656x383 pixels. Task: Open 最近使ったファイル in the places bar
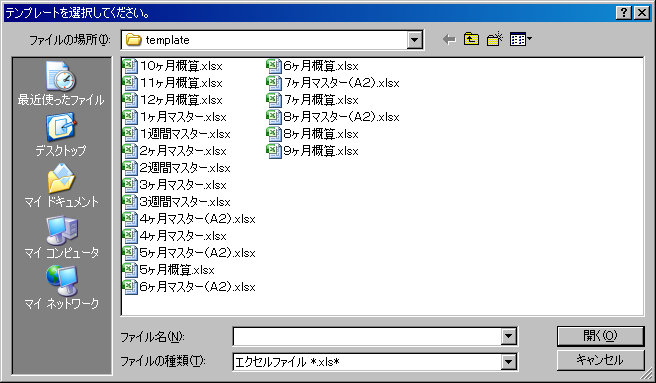point(61,83)
